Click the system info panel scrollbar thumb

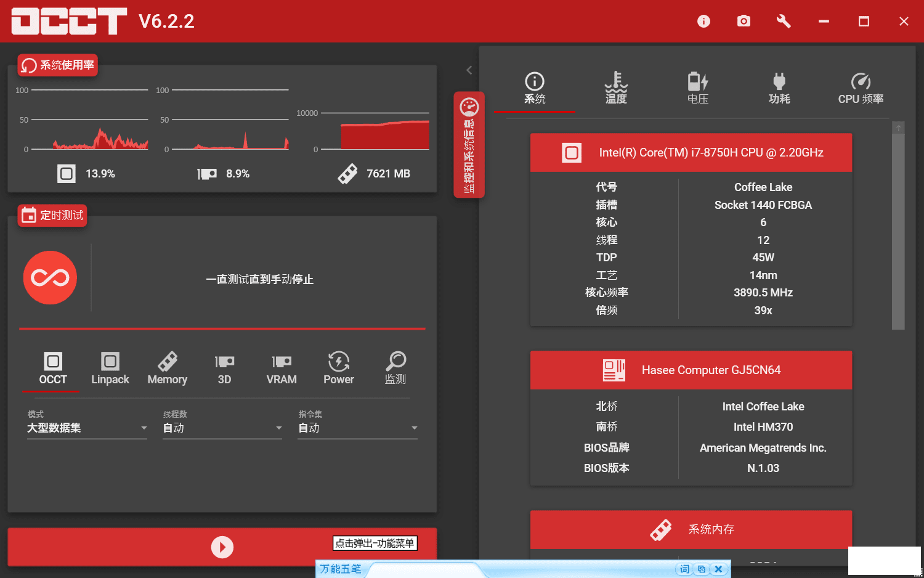click(x=899, y=232)
